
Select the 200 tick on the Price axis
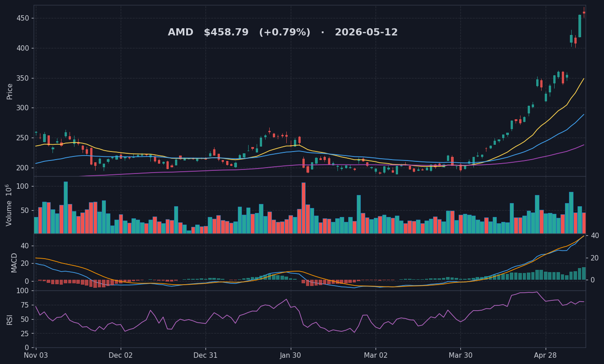23,168
